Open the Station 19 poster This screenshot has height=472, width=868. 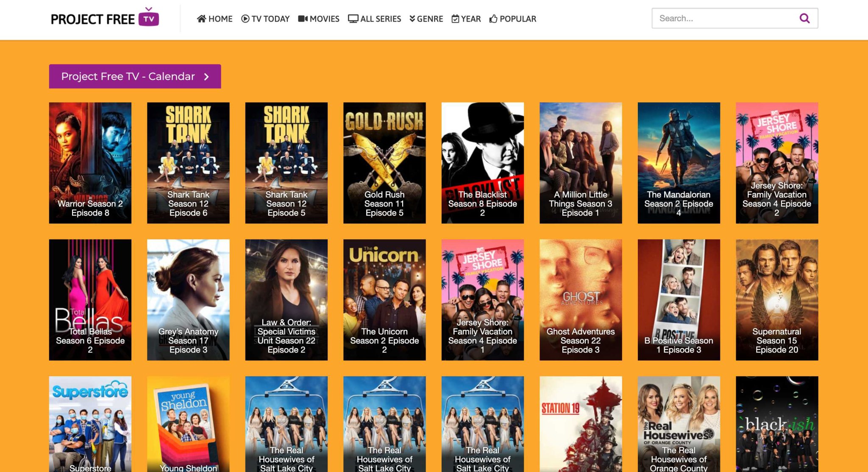coord(581,424)
